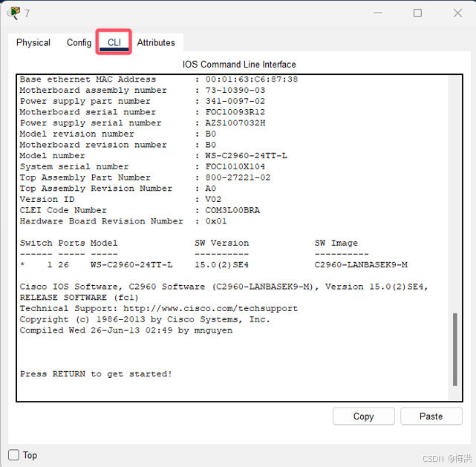Select the CLI tab
This screenshot has width=476, height=467.
click(114, 42)
